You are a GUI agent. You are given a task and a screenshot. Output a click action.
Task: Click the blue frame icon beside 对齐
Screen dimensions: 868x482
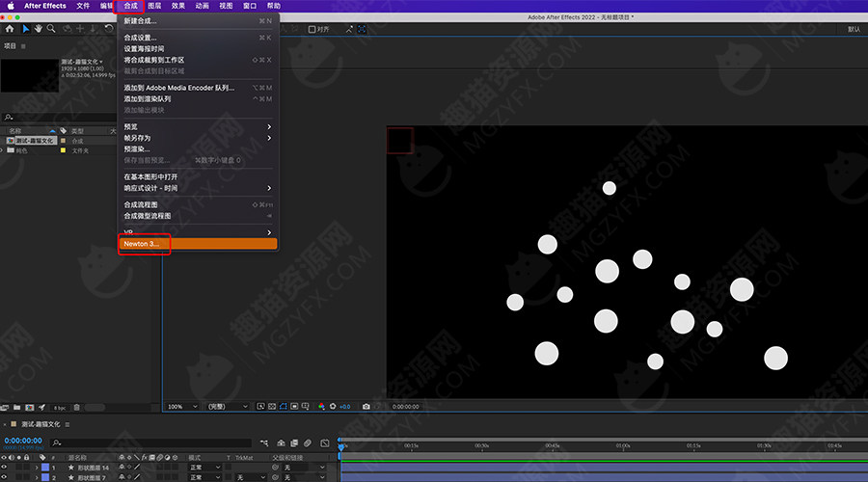tap(362, 29)
